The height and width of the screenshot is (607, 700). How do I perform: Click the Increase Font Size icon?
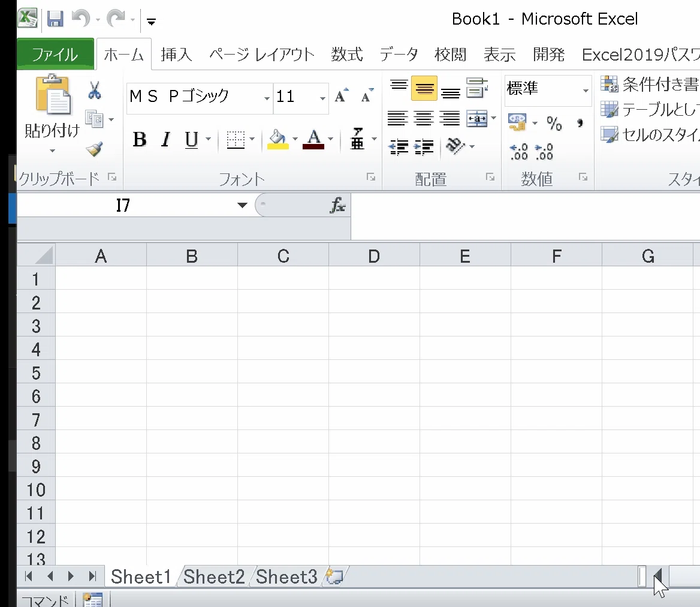[x=342, y=95]
